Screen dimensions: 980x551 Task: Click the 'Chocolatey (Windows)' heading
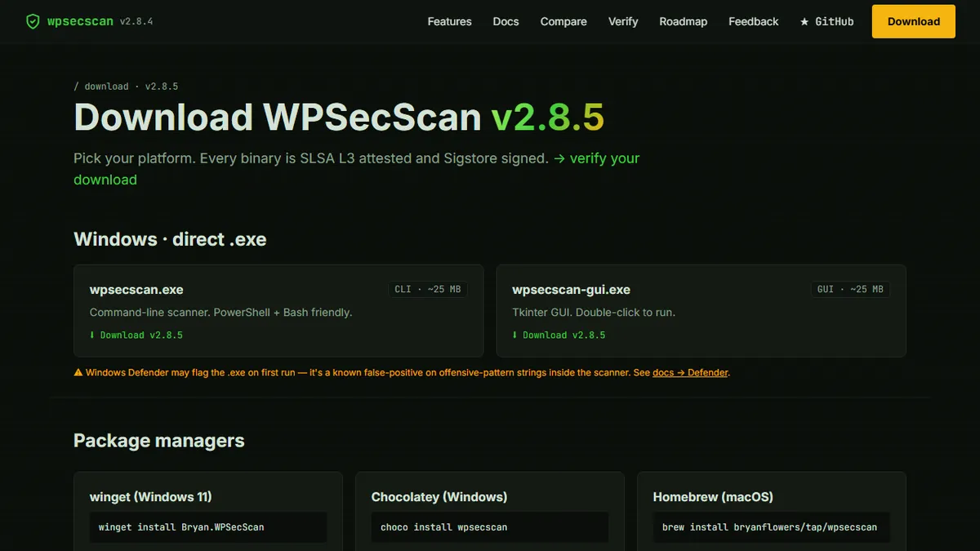coord(439,496)
